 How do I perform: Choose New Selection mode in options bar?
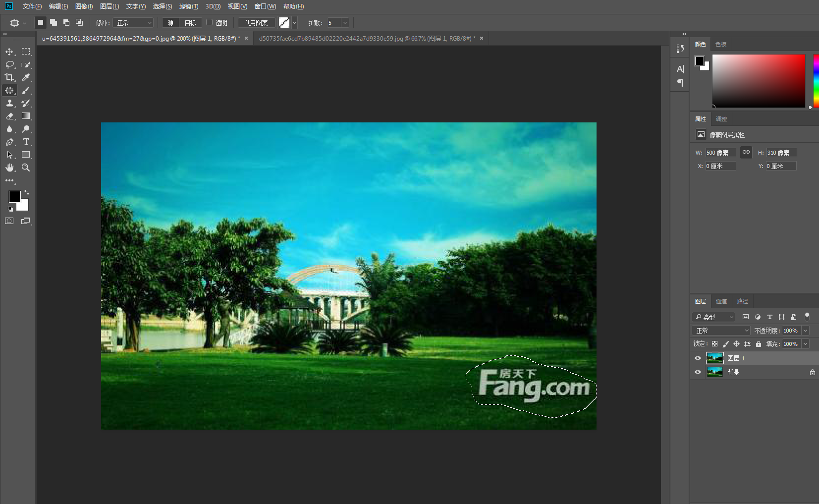point(41,22)
